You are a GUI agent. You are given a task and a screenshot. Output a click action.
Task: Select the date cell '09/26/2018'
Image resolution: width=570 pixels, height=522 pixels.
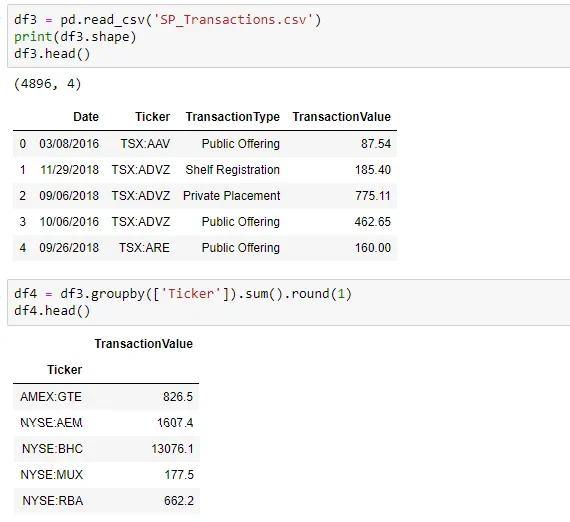69,248
